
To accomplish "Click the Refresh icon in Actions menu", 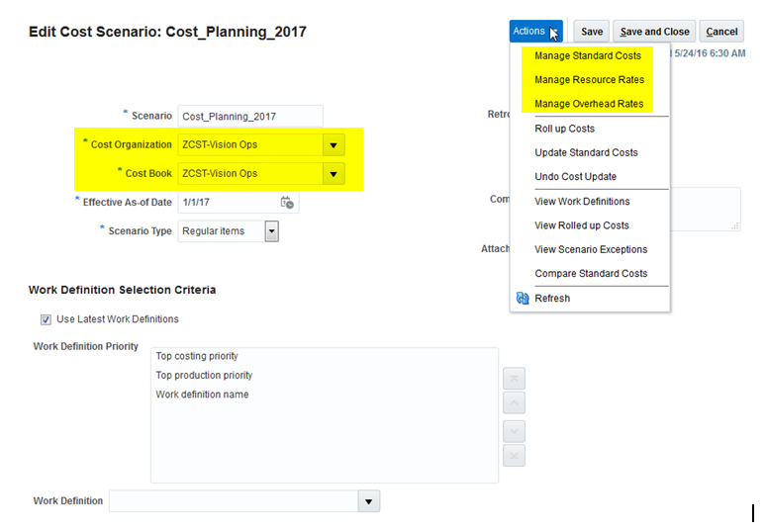I will click(x=524, y=299).
